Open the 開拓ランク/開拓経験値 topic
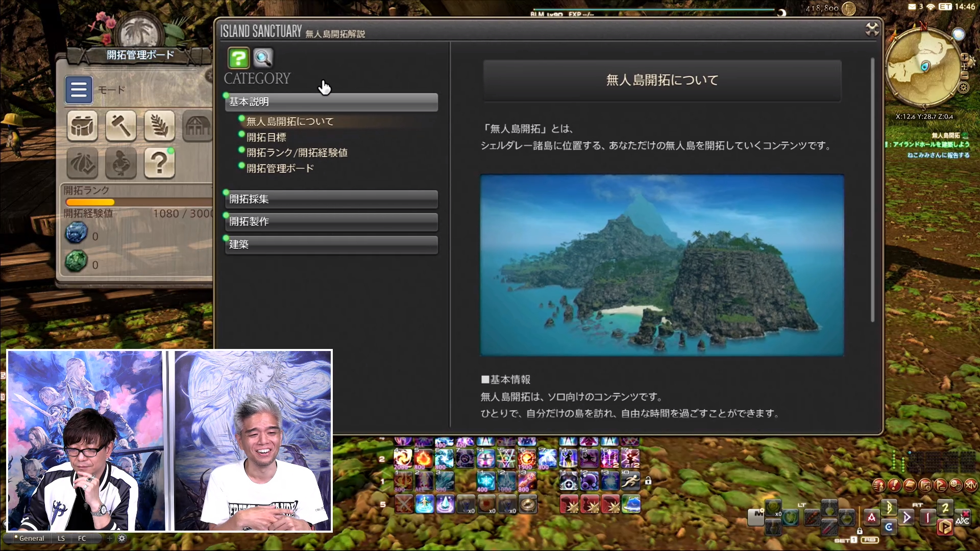Screen dimensions: 980x551 [x=297, y=153]
